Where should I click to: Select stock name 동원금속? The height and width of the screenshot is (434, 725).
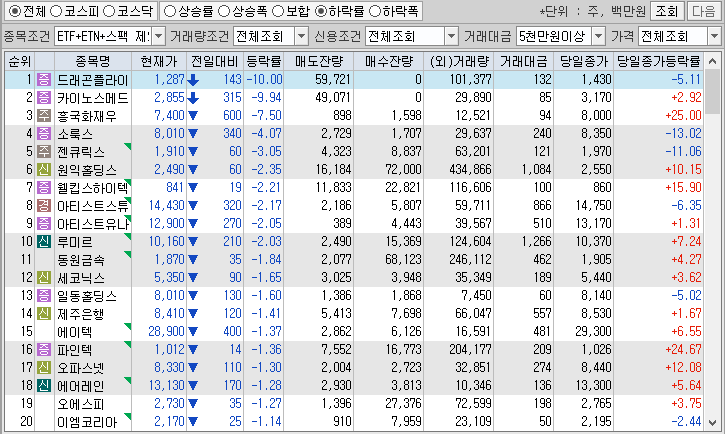[80, 260]
